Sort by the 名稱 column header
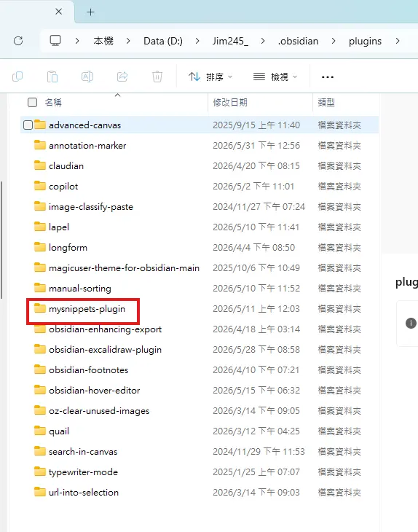 53,103
